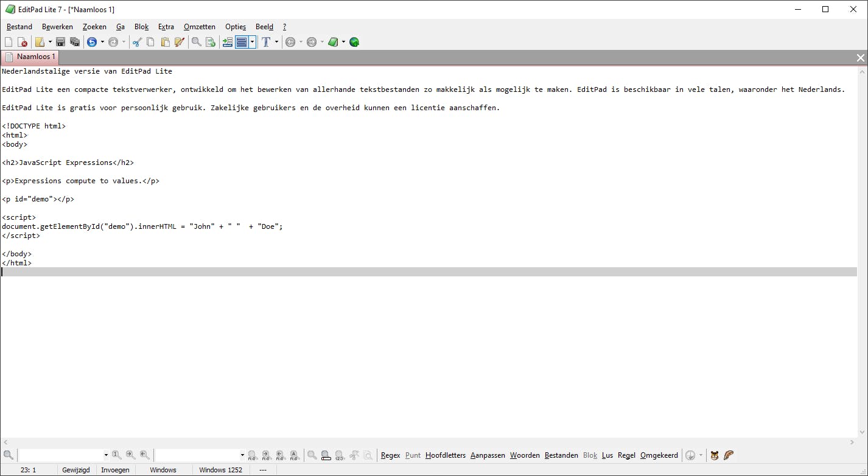The width and height of the screenshot is (868, 476).
Task: Click the find previous magnifier icon
Action: (x=144, y=455)
